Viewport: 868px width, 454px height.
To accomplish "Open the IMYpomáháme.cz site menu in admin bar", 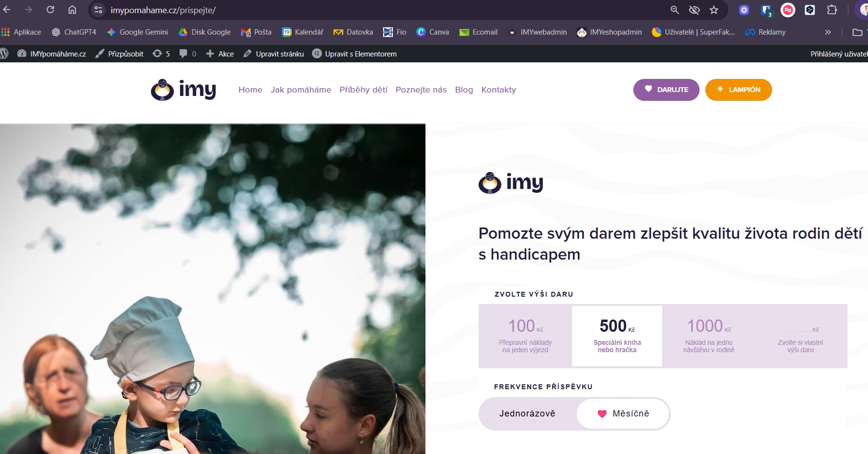I will pyautogui.click(x=52, y=54).
